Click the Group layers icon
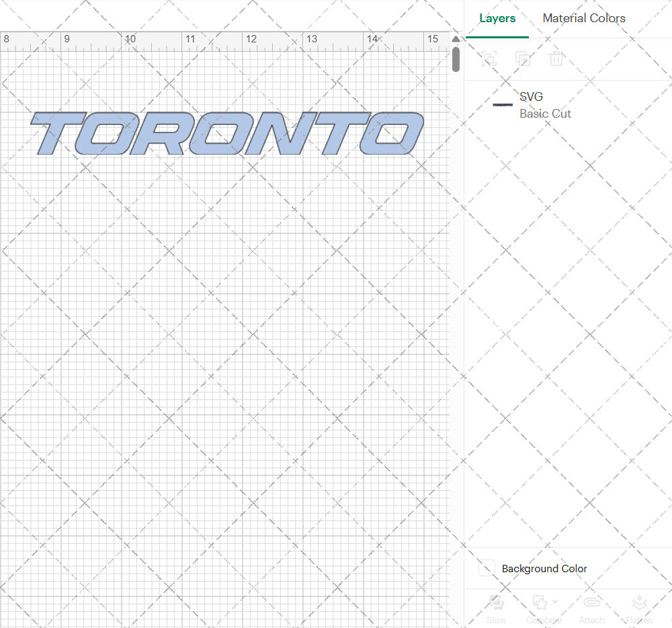 489,58
